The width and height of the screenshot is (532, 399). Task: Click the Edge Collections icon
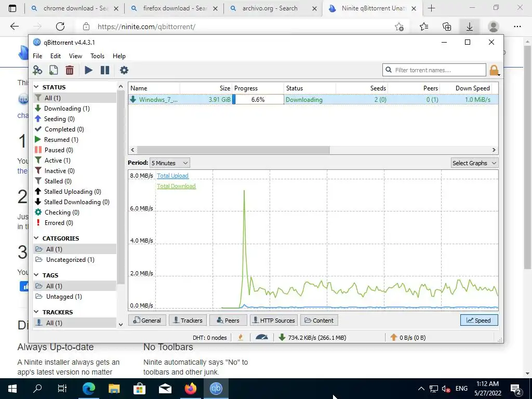(x=447, y=26)
